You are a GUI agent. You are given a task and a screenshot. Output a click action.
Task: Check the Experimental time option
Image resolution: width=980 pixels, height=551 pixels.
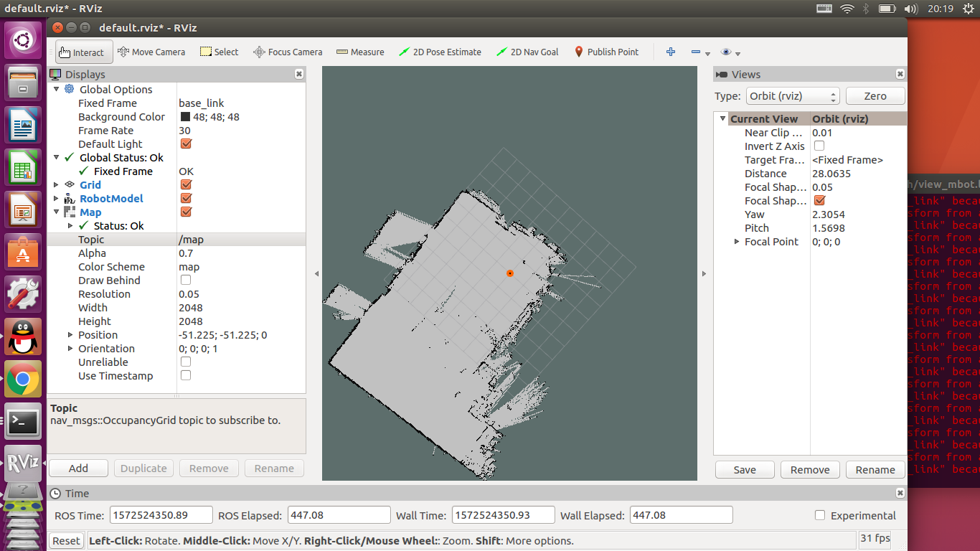(x=820, y=515)
